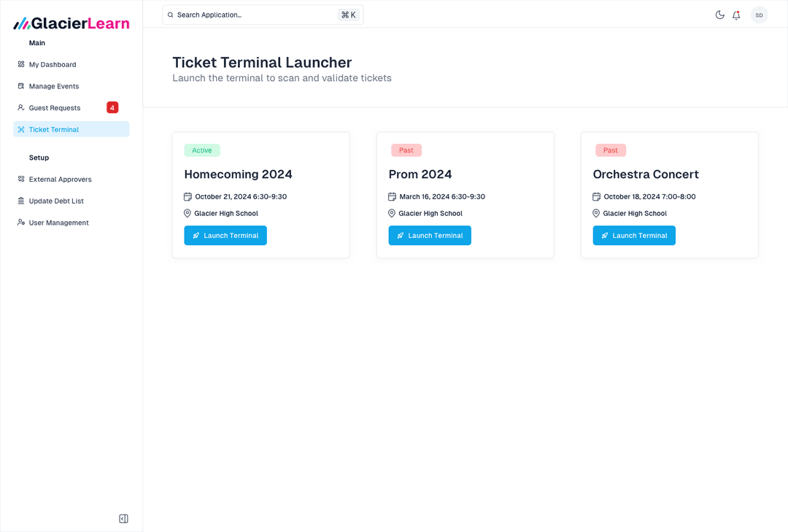Launch terminal for Orchestra Concert
This screenshot has height=532, width=788.
634,236
